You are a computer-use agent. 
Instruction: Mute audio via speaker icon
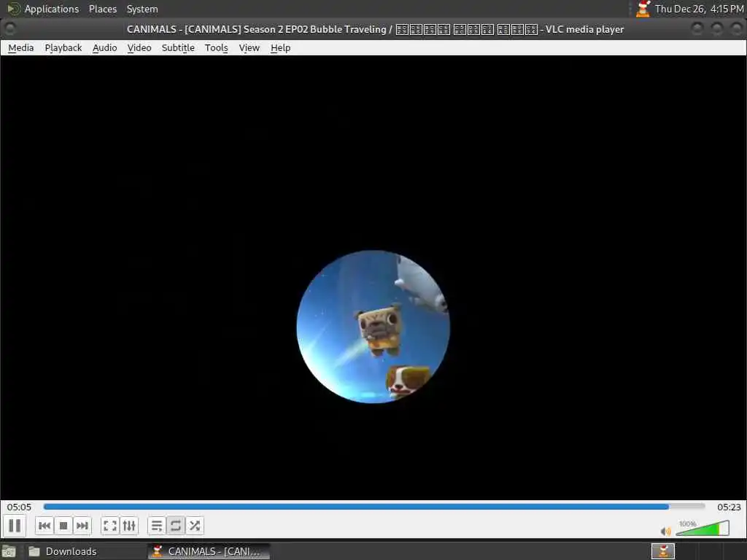(665, 531)
